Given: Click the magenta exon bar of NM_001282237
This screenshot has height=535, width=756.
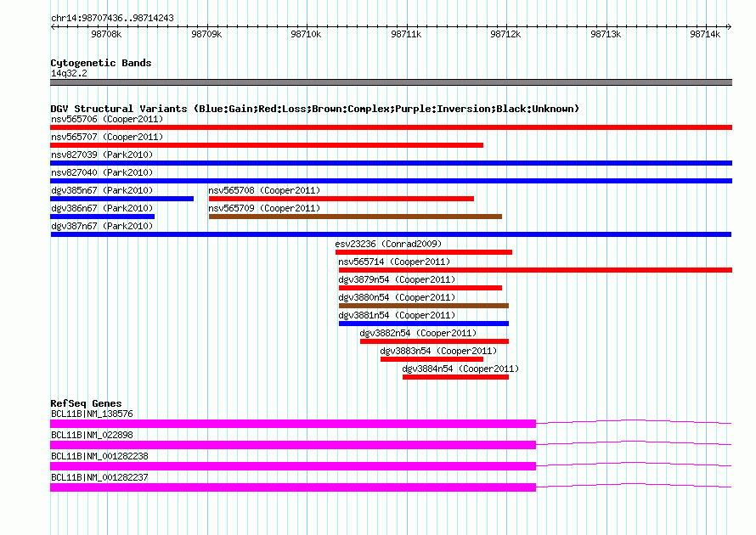Looking at the screenshot, I should tap(293, 487).
